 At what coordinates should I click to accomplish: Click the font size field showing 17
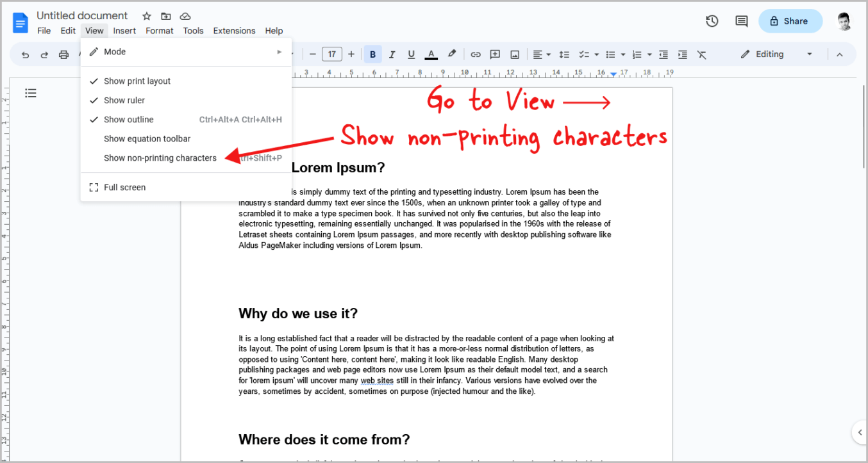(x=331, y=54)
